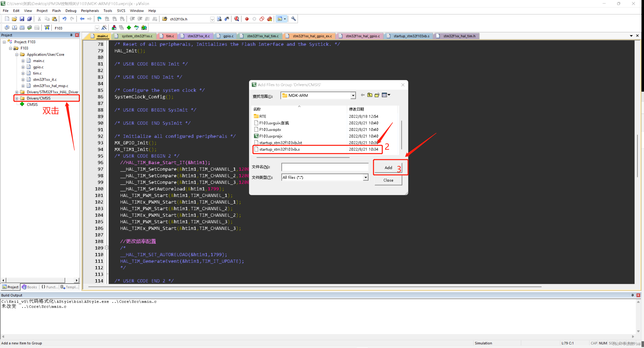
Task: Open file with the folder icon
Action: point(14,19)
